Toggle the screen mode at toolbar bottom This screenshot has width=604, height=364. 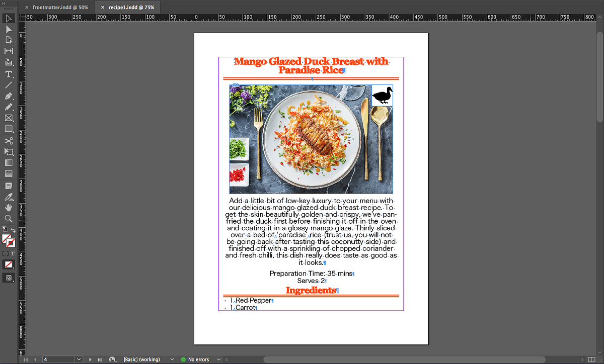click(x=9, y=277)
